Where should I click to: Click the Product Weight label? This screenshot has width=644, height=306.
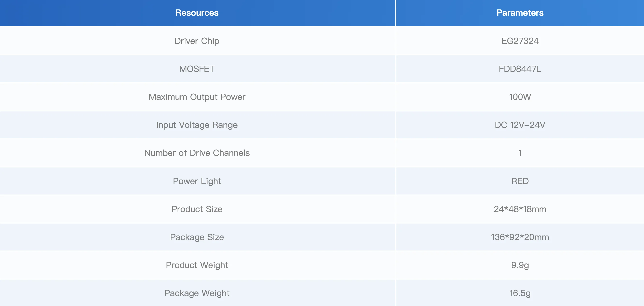[197, 265]
